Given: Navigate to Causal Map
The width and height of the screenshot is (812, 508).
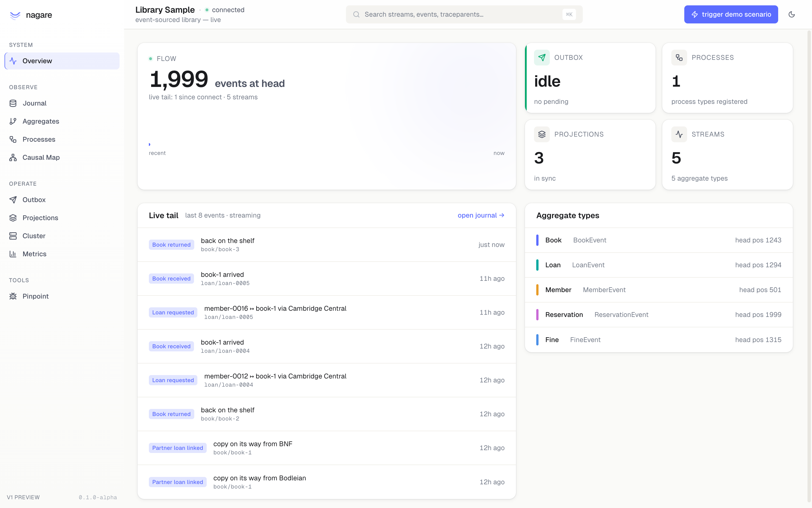Looking at the screenshot, I should [62, 157].
